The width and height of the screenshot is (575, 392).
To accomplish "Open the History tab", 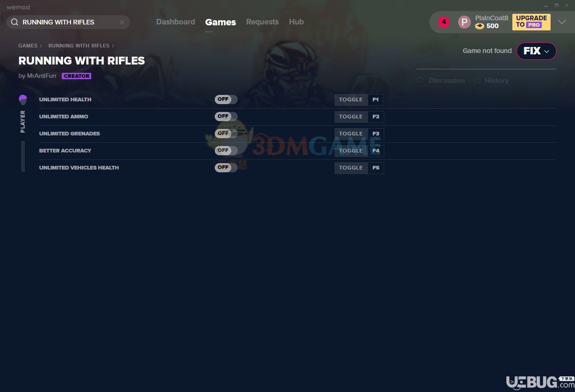I will click(x=497, y=81).
